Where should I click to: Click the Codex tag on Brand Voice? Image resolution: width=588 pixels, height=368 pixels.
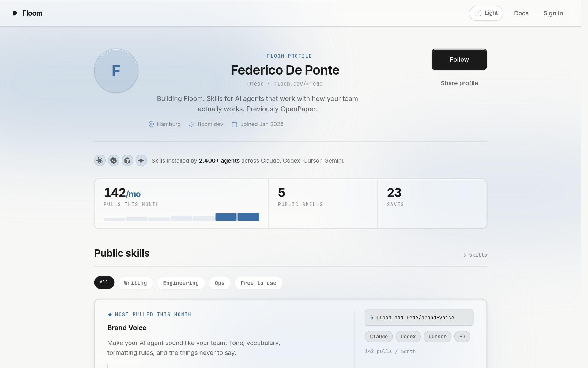tap(408, 336)
